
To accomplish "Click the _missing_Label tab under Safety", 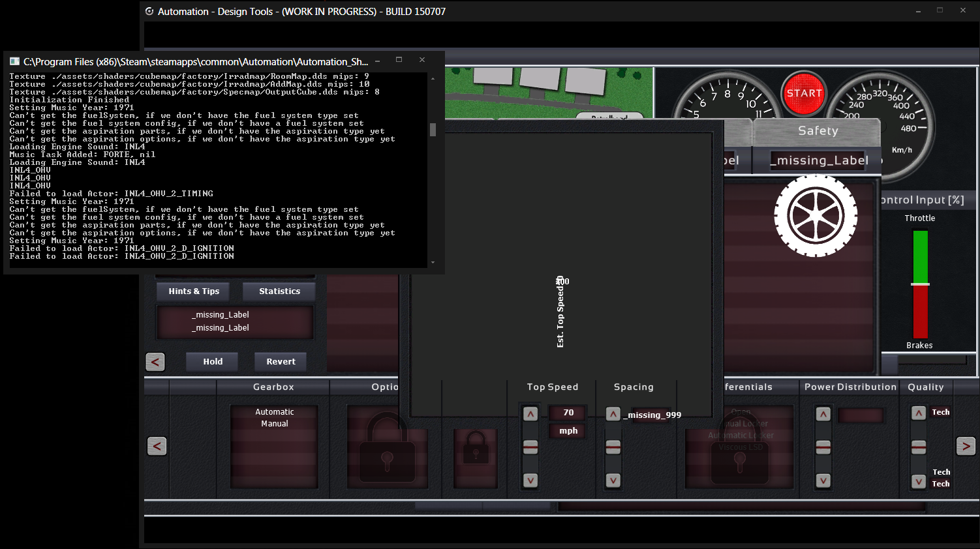I will [818, 160].
